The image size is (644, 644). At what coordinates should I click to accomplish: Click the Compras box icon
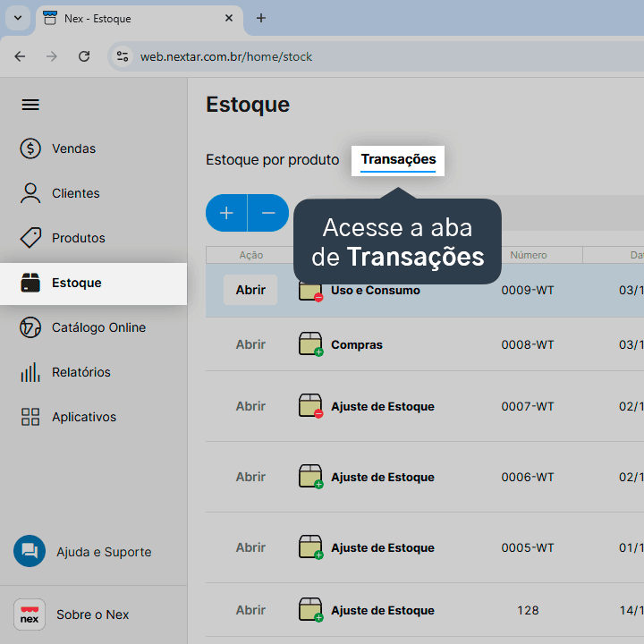tap(311, 344)
